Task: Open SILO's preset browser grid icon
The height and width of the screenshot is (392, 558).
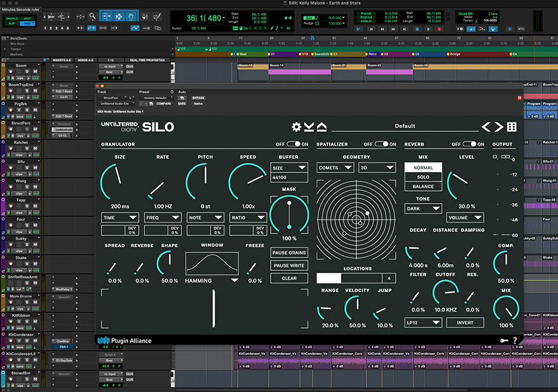Action: tap(512, 127)
